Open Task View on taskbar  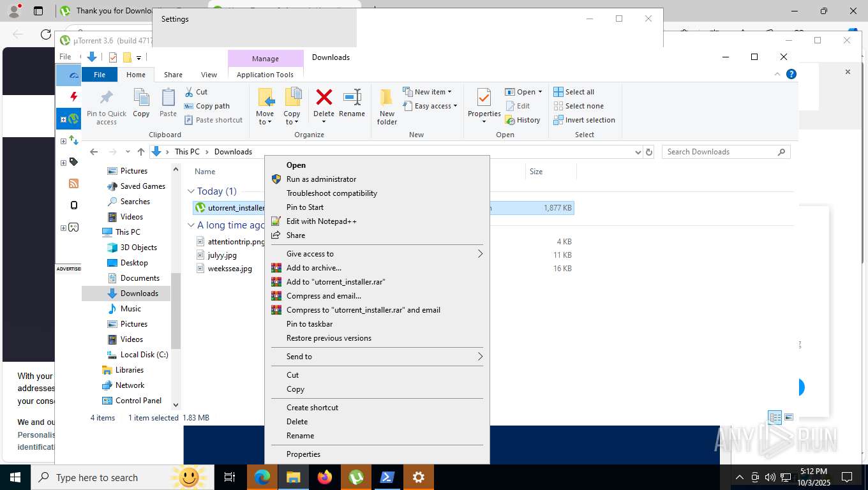coord(230,477)
